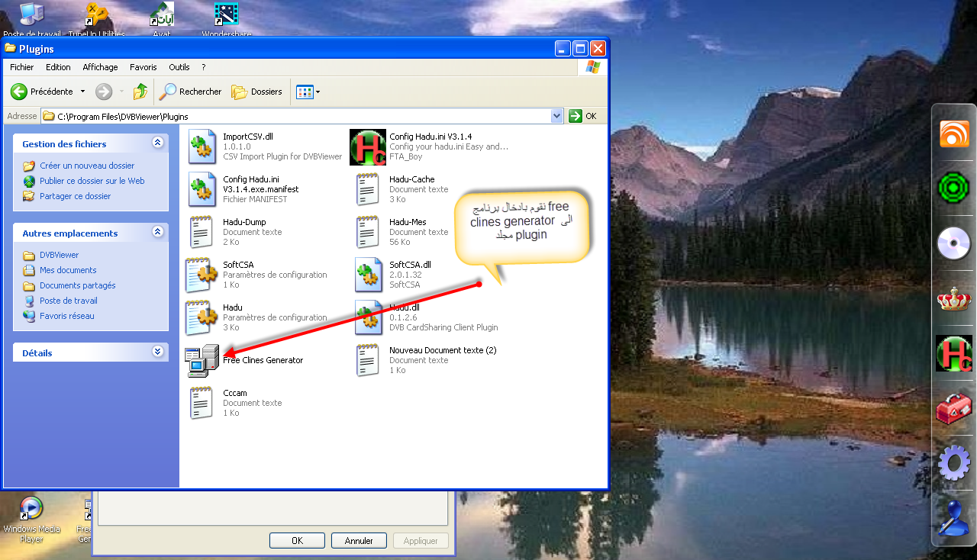Open the orange RSS feed dock icon
977x560 pixels.
(953, 134)
